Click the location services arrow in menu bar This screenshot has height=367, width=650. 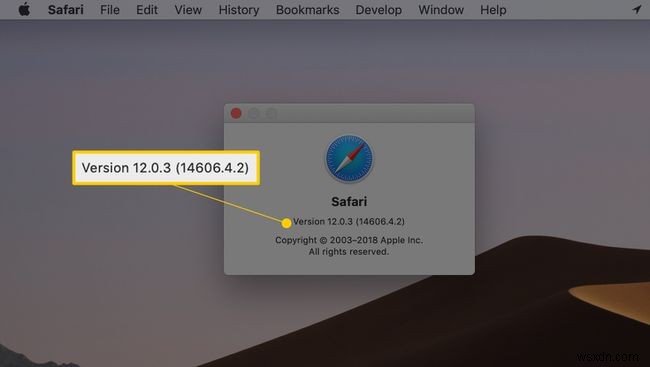click(637, 10)
